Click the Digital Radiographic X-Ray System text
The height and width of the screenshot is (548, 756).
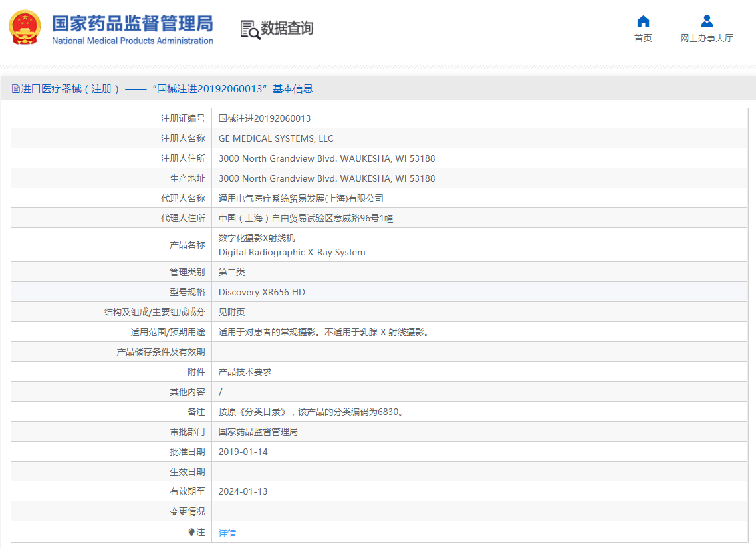point(292,253)
